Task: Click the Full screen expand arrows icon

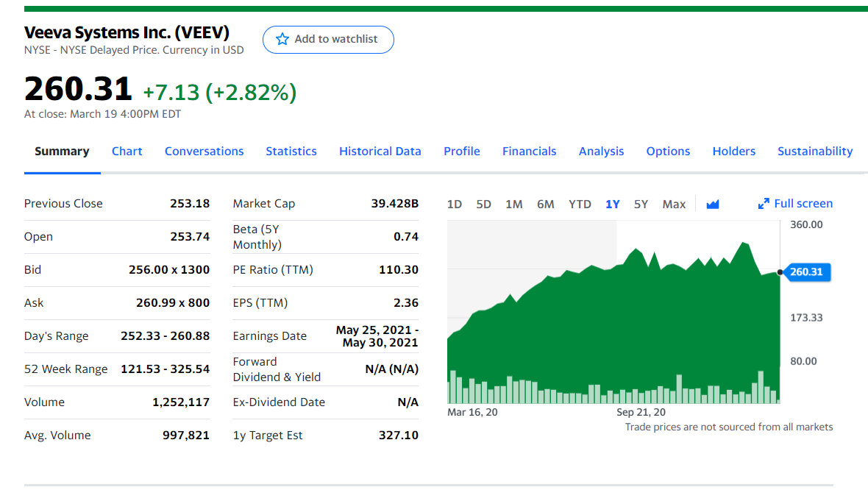Action: pos(764,204)
